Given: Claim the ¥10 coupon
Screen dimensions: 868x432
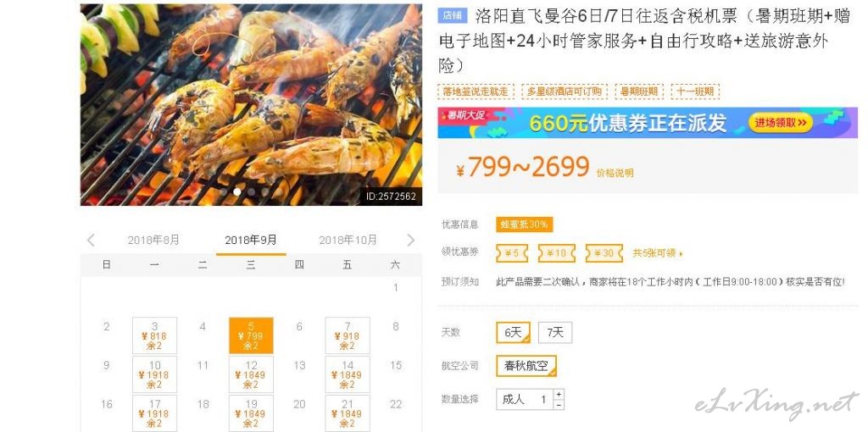Looking at the screenshot, I should [x=556, y=253].
